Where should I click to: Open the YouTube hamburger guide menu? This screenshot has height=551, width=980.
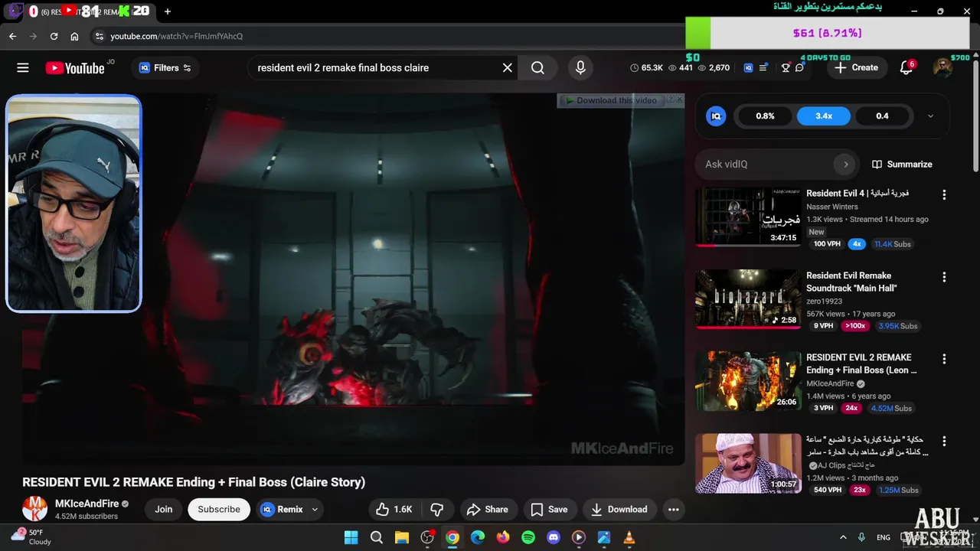(23, 68)
